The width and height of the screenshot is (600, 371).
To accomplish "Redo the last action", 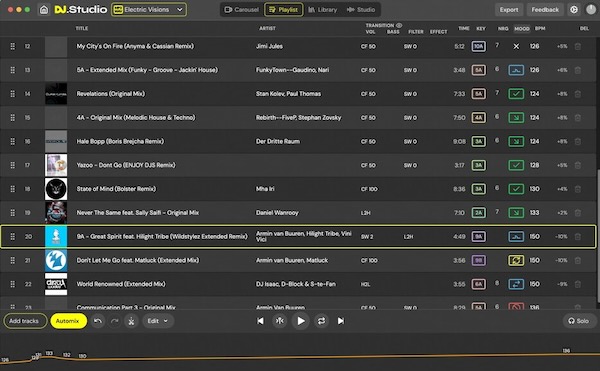I will (114, 321).
